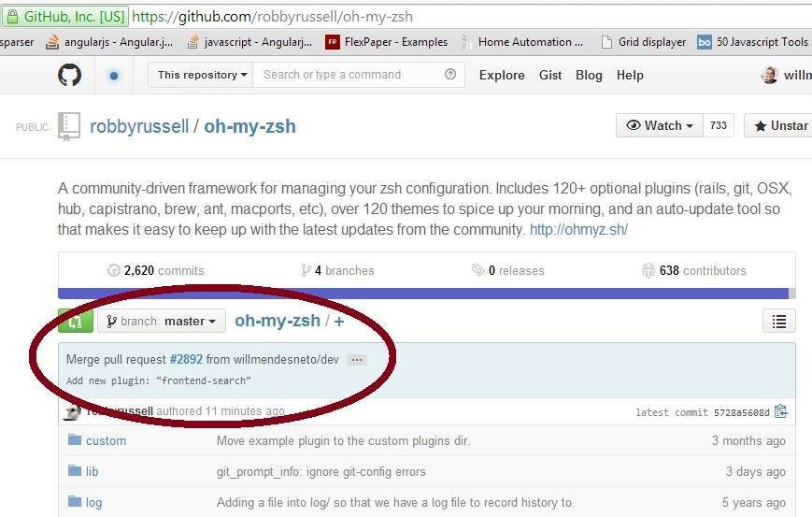The image size is (812, 517).
Task: Select the green compare and review button
Action: point(76,322)
